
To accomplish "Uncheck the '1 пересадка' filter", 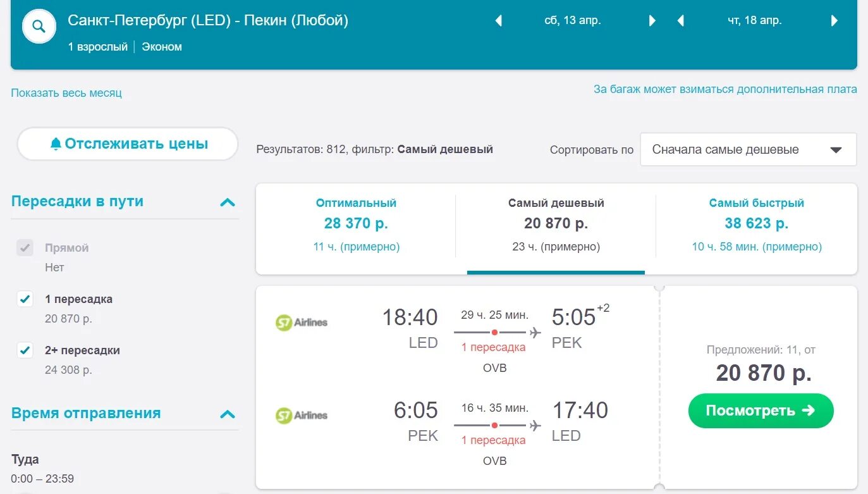I will click(25, 299).
